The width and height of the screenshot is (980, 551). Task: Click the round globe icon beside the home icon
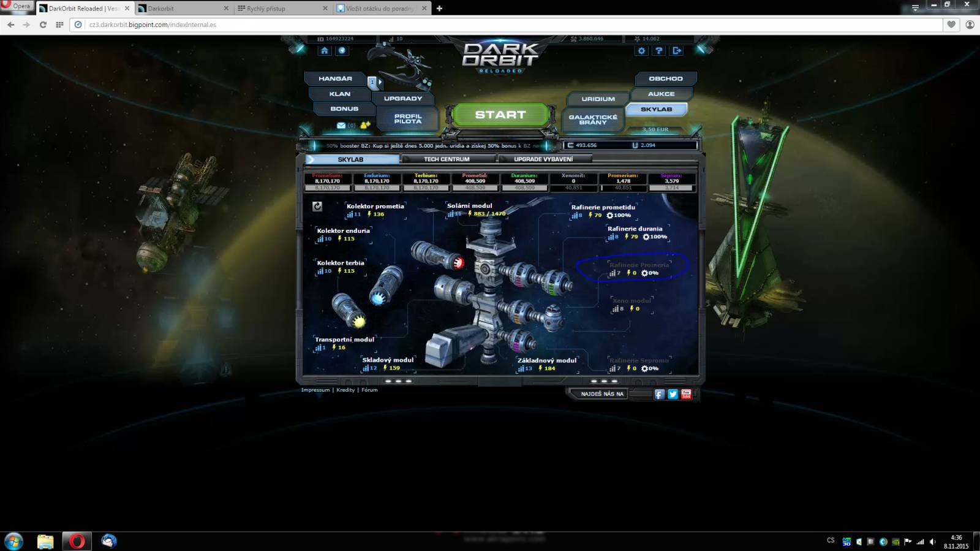tap(342, 51)
